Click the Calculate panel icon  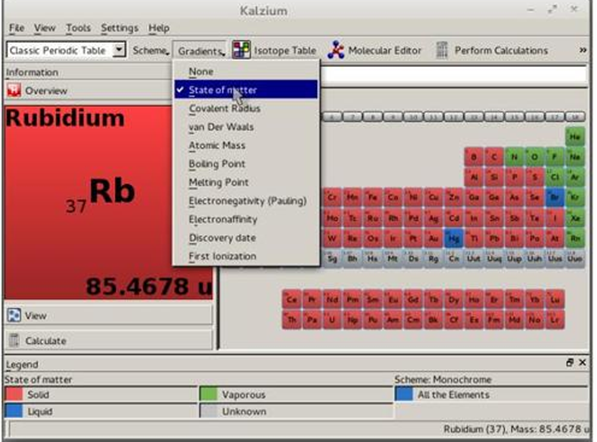14,340
